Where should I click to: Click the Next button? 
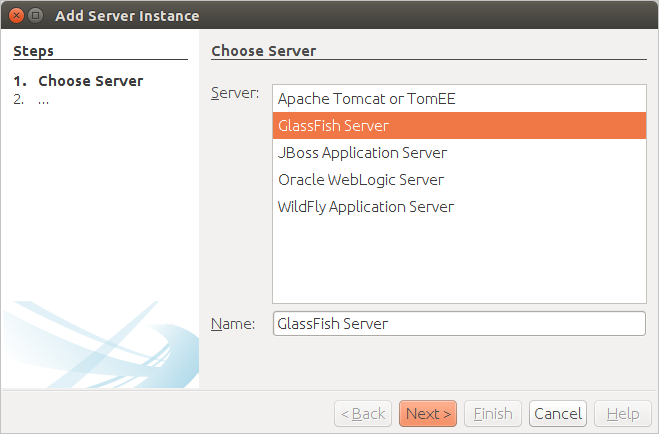428,414
